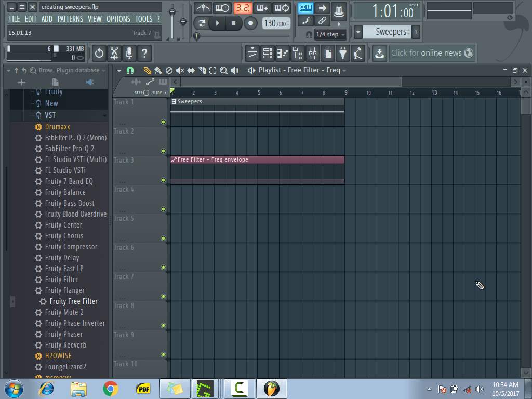This screenshot has width=532, height=399.
Task: Select the Mute tool in playlist toolbar
Action: click(180, 70)
